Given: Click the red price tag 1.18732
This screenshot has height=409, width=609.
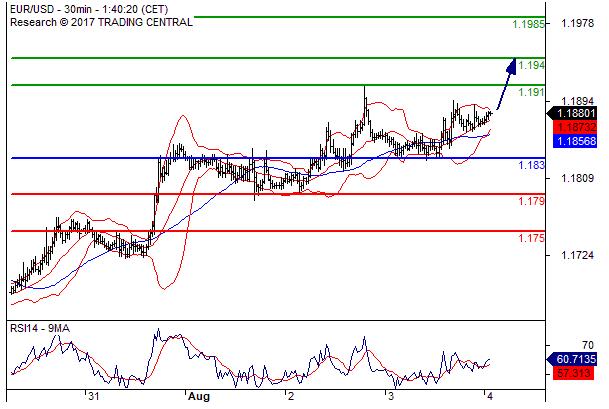Looking at the screenshot, I should 575,127.
